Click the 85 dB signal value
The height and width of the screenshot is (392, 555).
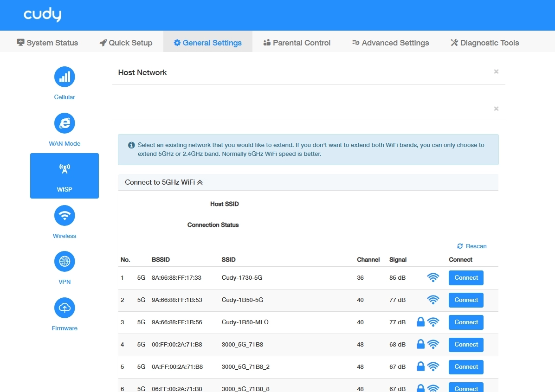click(x=397, y=278)
